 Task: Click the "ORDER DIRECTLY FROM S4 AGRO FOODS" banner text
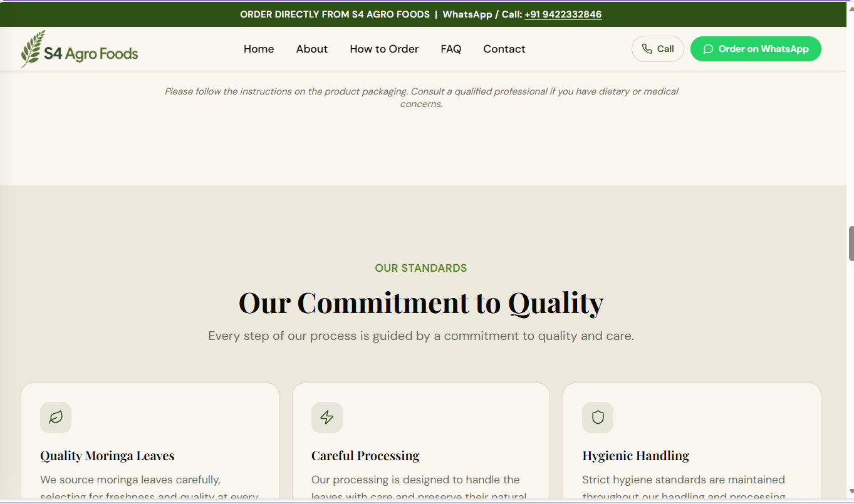coord(335,14)
